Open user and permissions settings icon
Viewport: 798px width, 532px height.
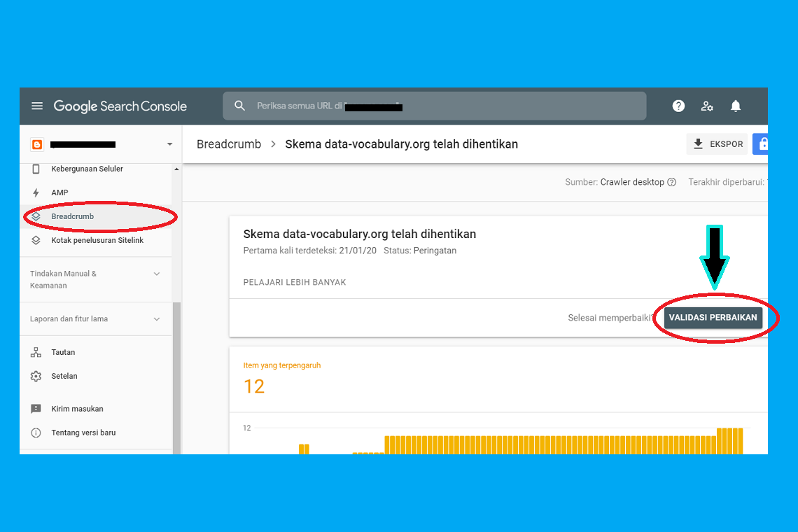tap(707, 106)
